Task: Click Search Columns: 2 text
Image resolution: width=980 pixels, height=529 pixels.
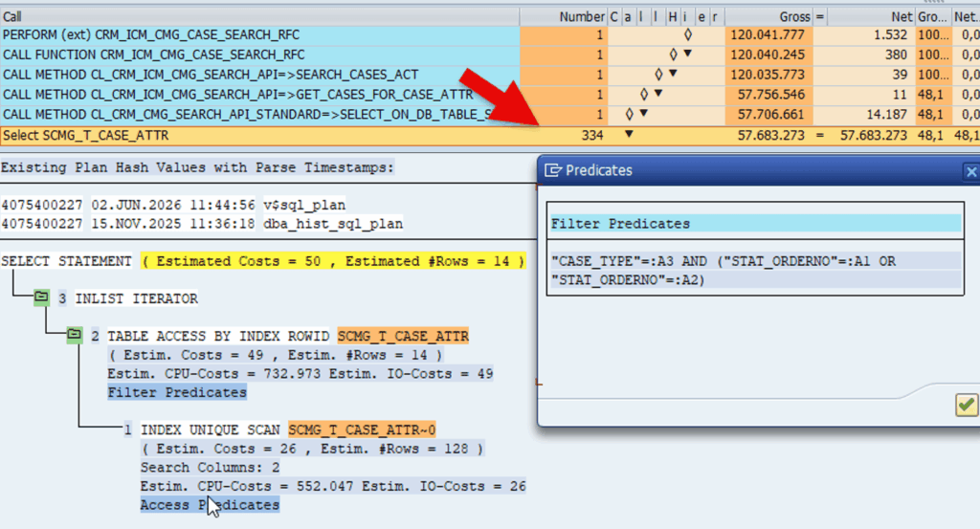Action: [x=210, y=467]
